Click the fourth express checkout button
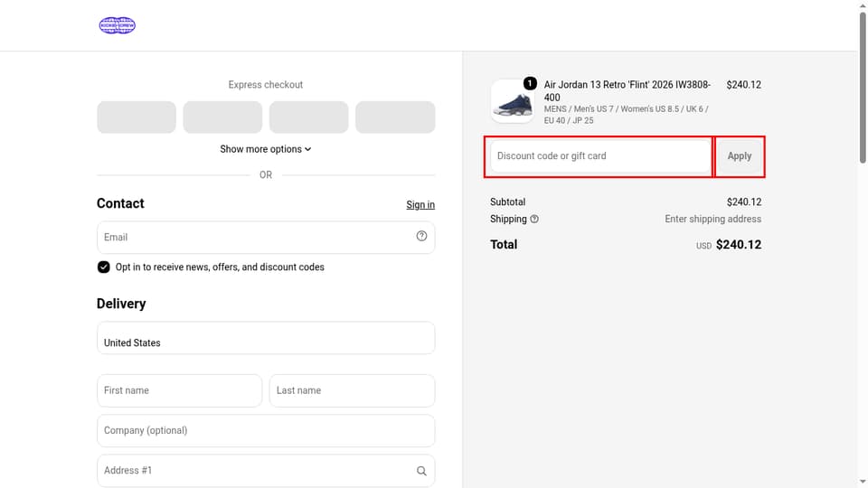The height and width of the screenshot is (488, 868). (395, 117)
